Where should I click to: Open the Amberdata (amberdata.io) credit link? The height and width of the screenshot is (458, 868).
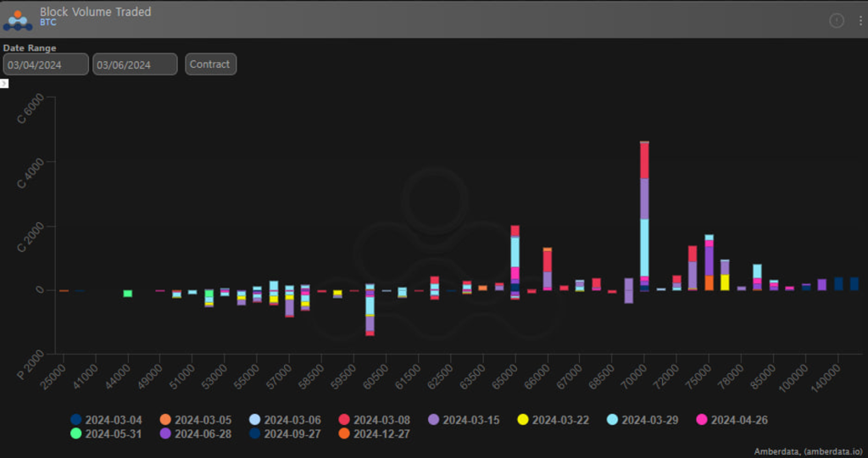pyautogui.click(x=810, y=451)
